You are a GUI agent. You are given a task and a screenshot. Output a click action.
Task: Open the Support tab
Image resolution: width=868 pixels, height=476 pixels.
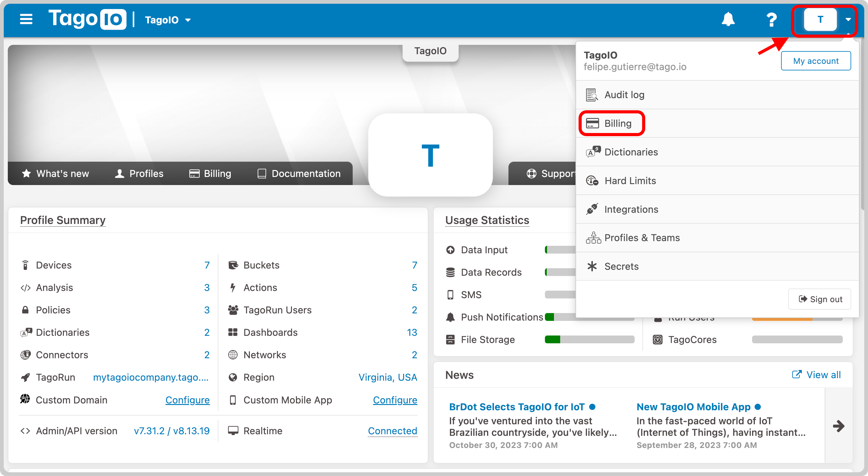click(x=551, y=174)
